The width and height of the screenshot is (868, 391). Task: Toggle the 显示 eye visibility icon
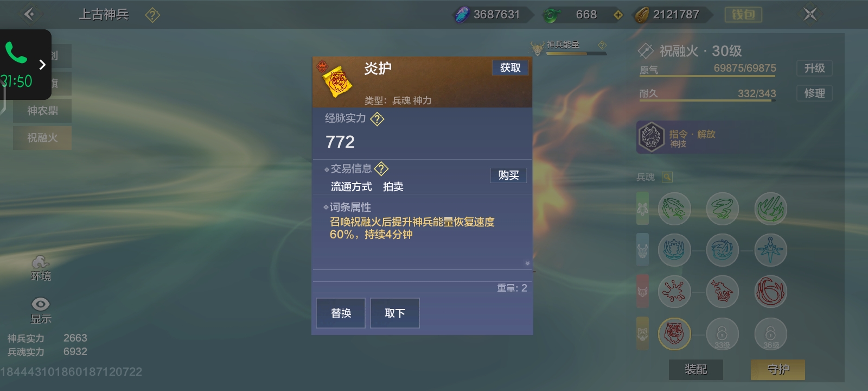41,304
